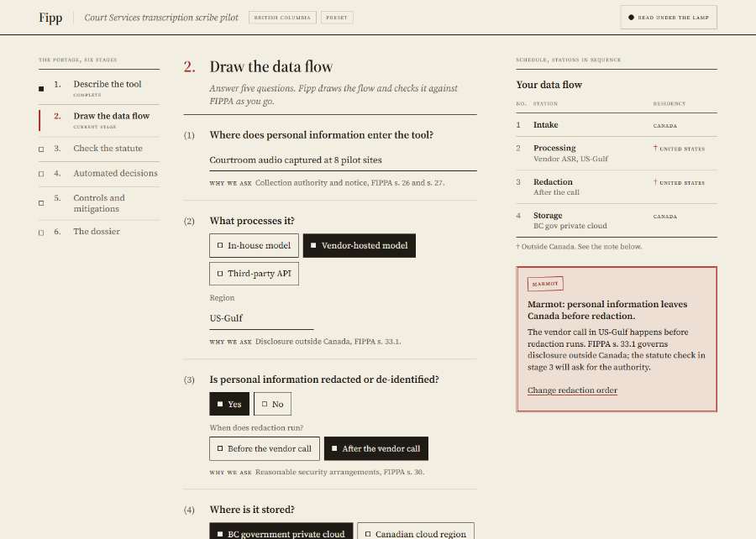This screenshot has width=756, height=539.
Task: Open stage 1 Describe the tool
Action: tap(99, 89)
